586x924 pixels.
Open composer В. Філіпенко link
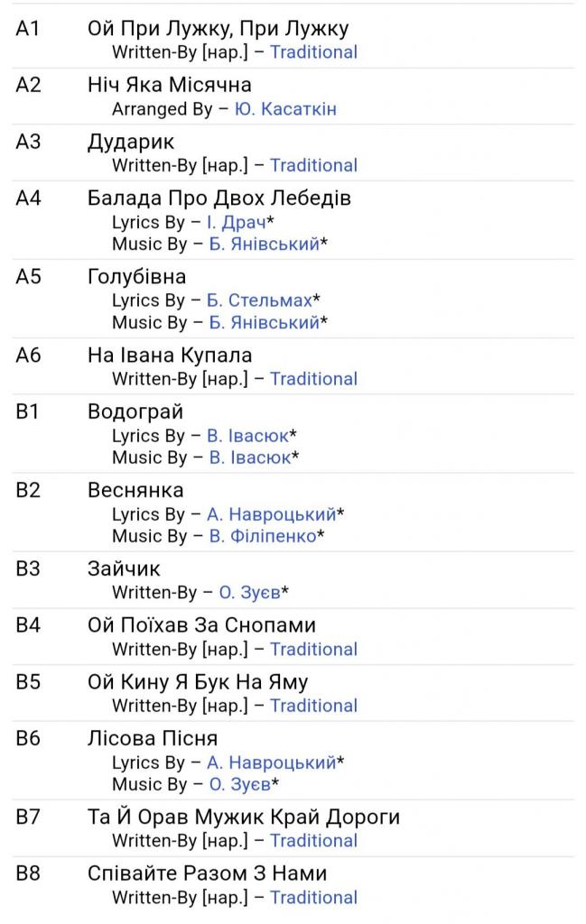coord(263,536)
